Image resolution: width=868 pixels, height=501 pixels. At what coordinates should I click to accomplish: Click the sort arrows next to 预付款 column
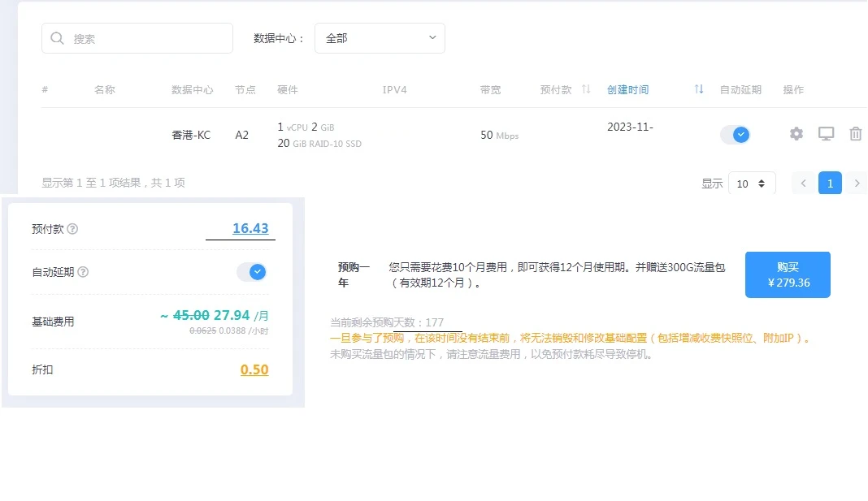[586, 89]
